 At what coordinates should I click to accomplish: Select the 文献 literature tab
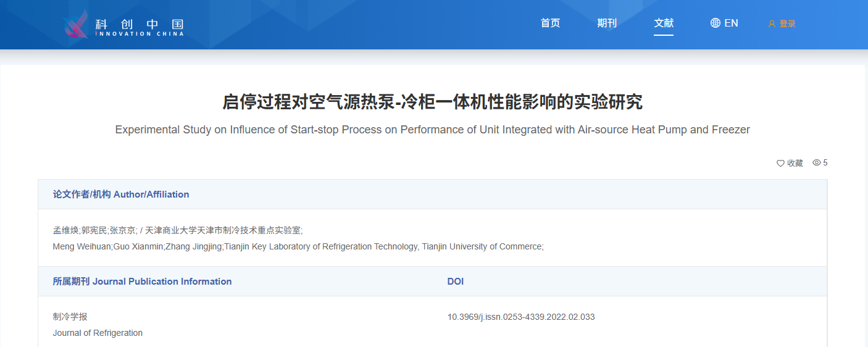[664, 23]
